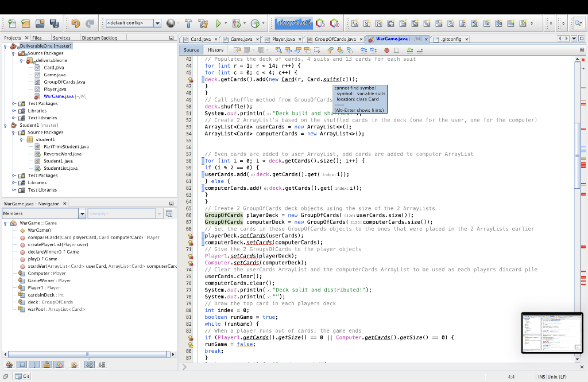588x382 pixels.
Task: Click the Build Project hammer icon
Action: coord(188,24)
